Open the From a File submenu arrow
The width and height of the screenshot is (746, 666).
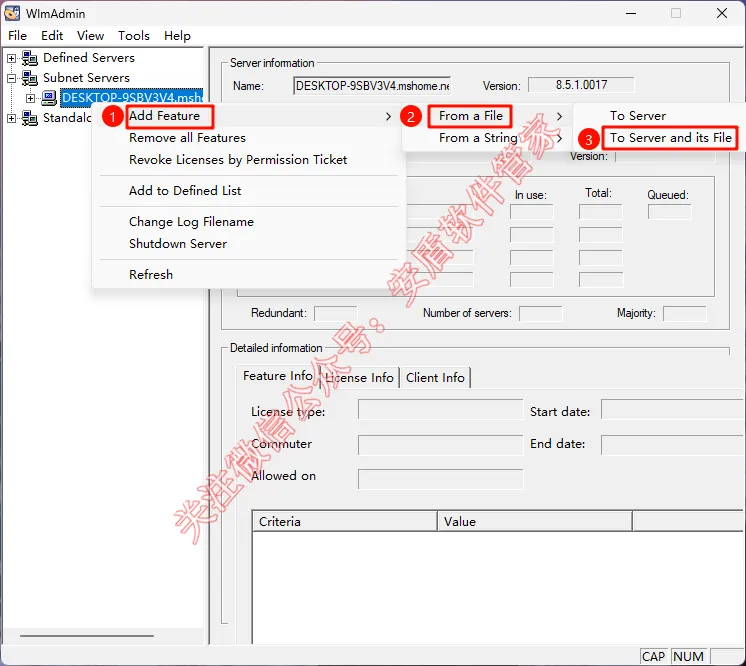click(x=560, y=116)
